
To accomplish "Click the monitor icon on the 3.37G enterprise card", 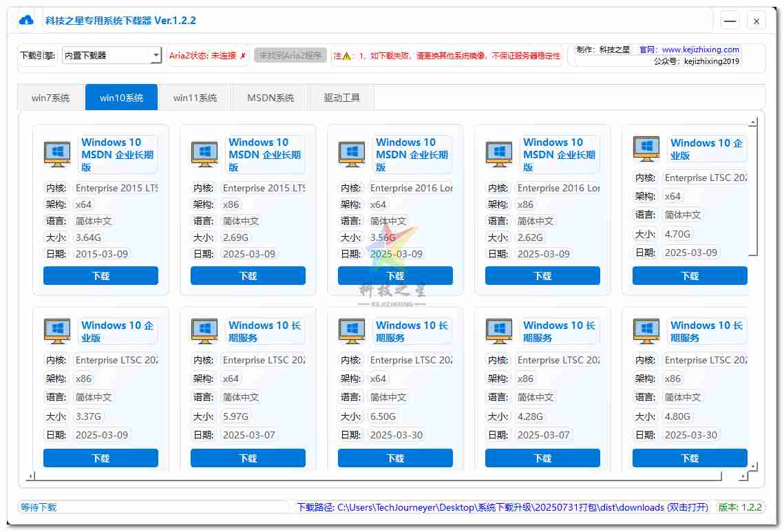I will [x=57, y=331].
